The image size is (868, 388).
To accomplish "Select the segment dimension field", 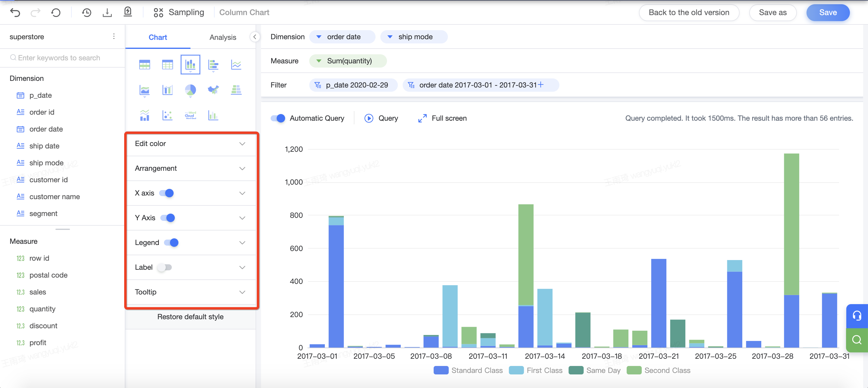I will coord(43,214).
